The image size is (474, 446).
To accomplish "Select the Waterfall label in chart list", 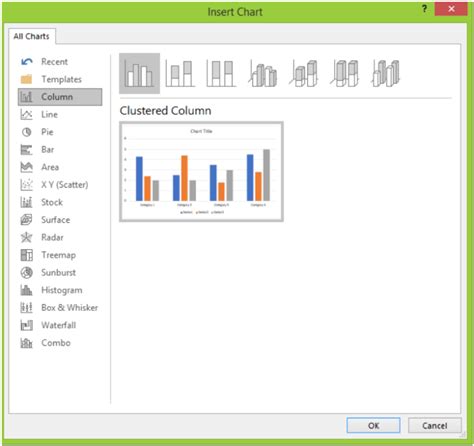I will (x=59, y=325).
